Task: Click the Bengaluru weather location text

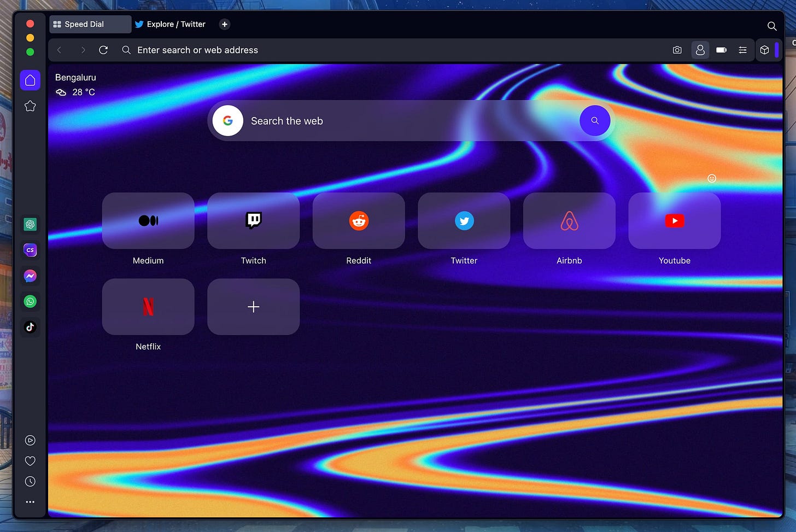Action: pos(75,78)
